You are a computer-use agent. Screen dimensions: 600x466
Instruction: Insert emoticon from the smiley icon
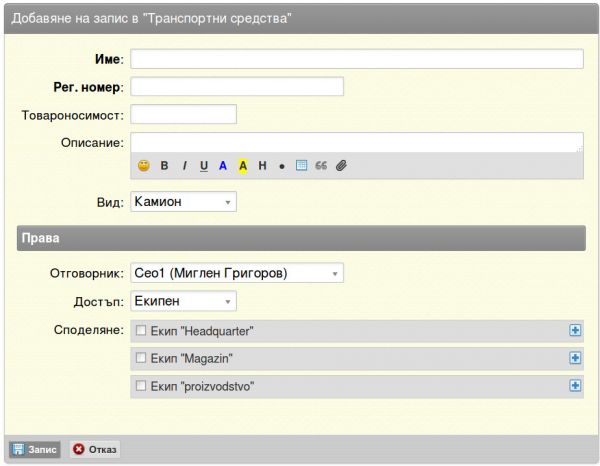[143, 166]
